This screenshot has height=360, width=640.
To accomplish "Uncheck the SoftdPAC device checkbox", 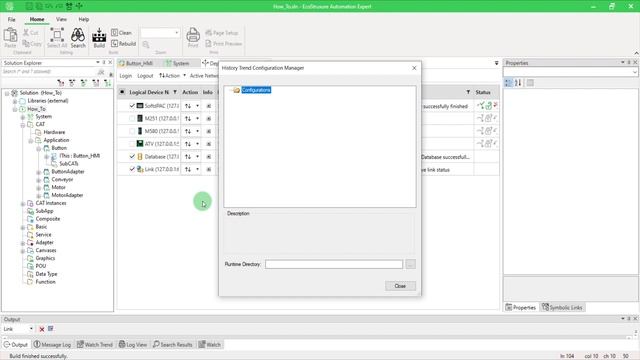I will [132, 106].
